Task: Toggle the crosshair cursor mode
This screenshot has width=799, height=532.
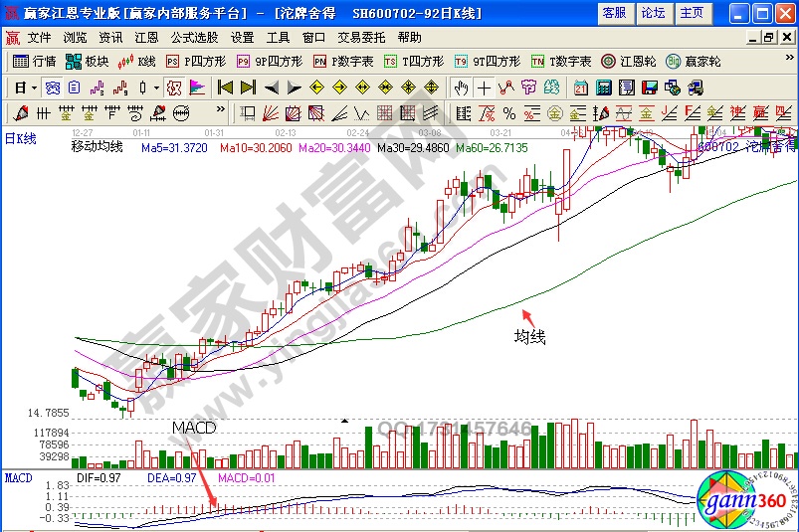Action: (x=484, y=88)
